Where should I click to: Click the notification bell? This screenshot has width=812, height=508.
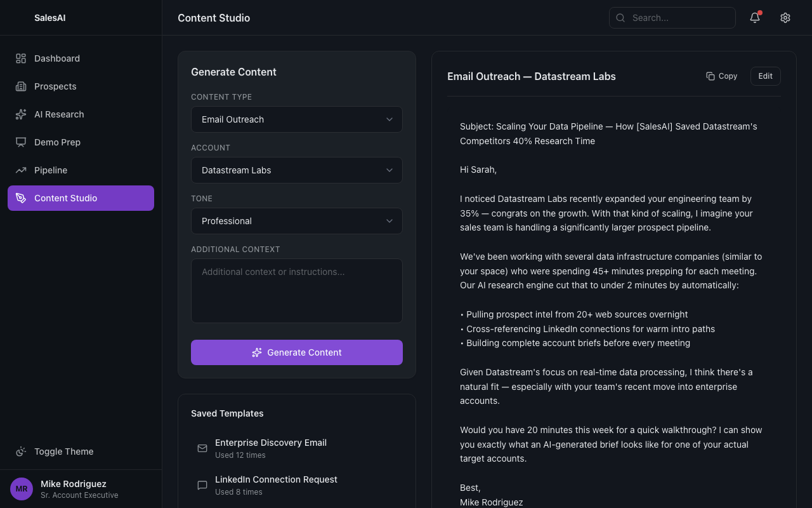[x=754, y=18]
